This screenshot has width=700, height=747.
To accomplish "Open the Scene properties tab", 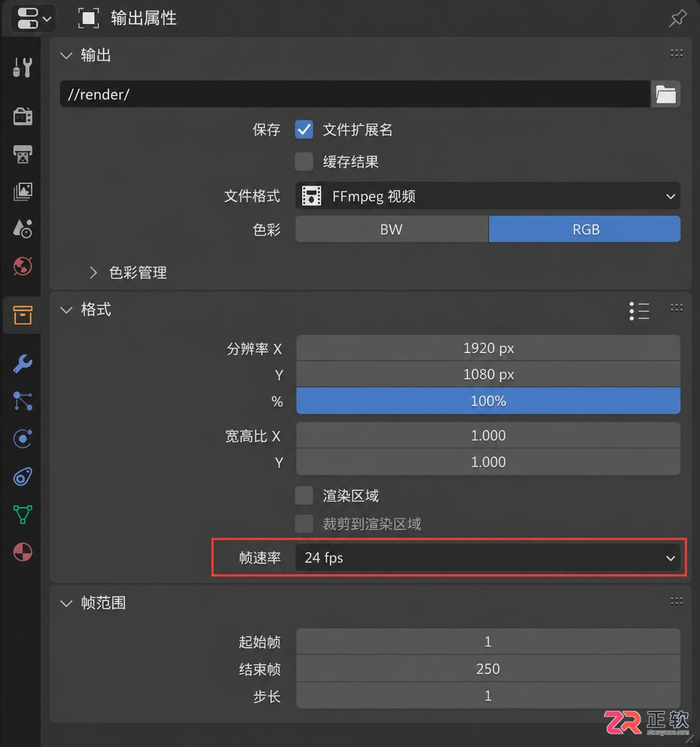I will (x=22, y=229).
